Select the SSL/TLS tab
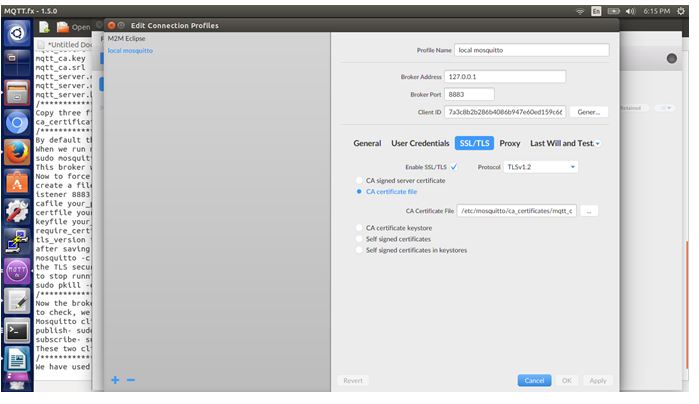Image resolution: width=699 pixels, height=404 pixels. click(x=474, y=143)
